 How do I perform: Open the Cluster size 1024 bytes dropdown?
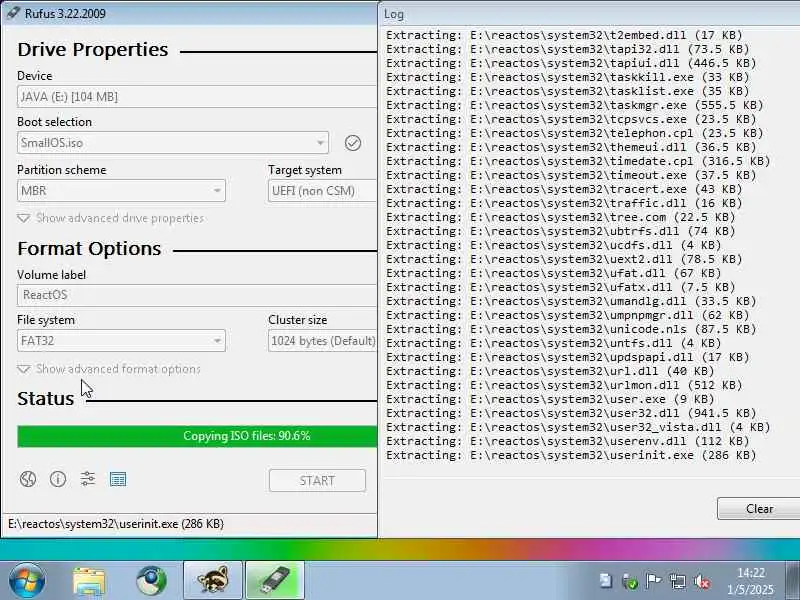coord(322,340)
